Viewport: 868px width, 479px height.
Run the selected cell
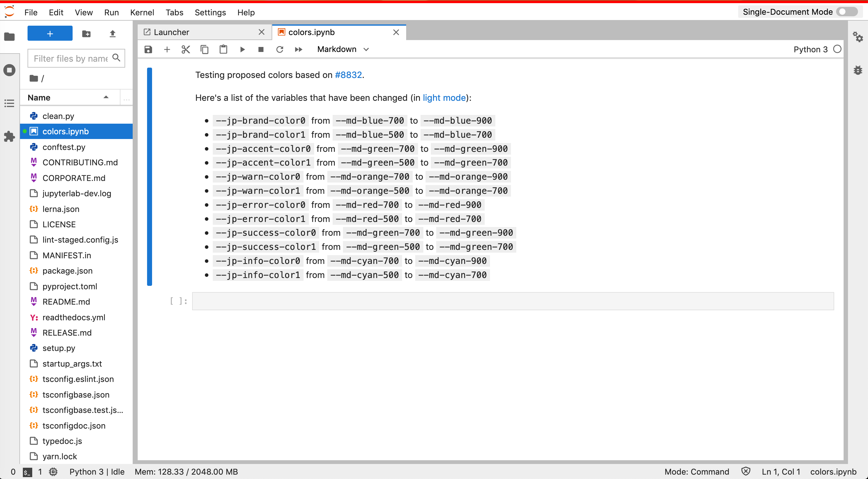pyautogui.click(x=242, y=49)
